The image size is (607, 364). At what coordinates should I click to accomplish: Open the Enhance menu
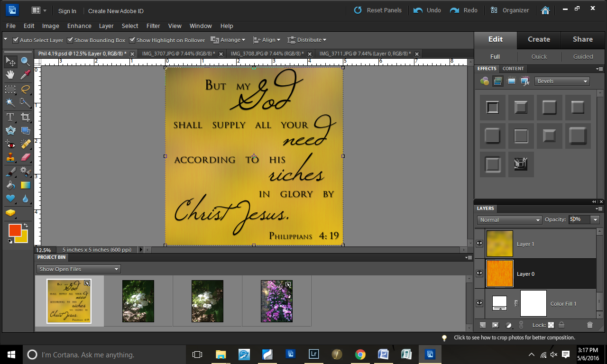(x=79, y=26)
